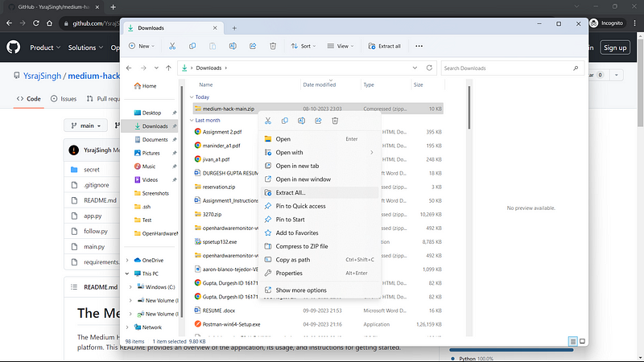Select Add to Favorites
The width and height of the screenshot is (644, 362).
tap(319, 232)
